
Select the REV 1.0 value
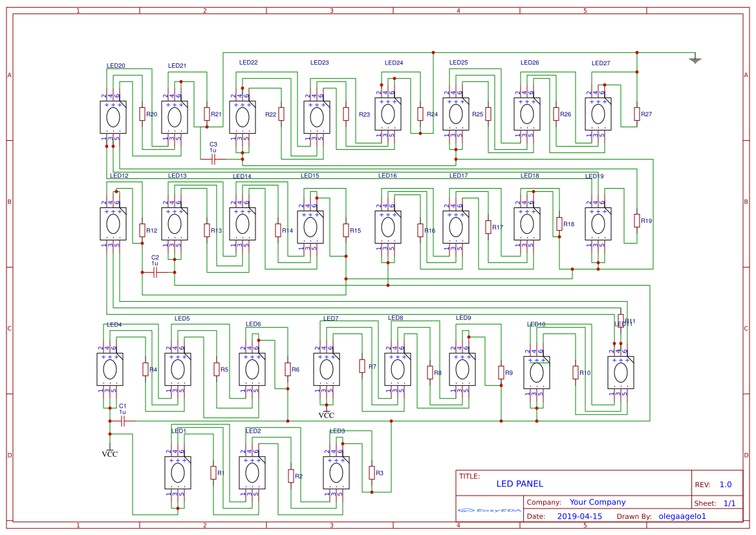coord(726,485)
